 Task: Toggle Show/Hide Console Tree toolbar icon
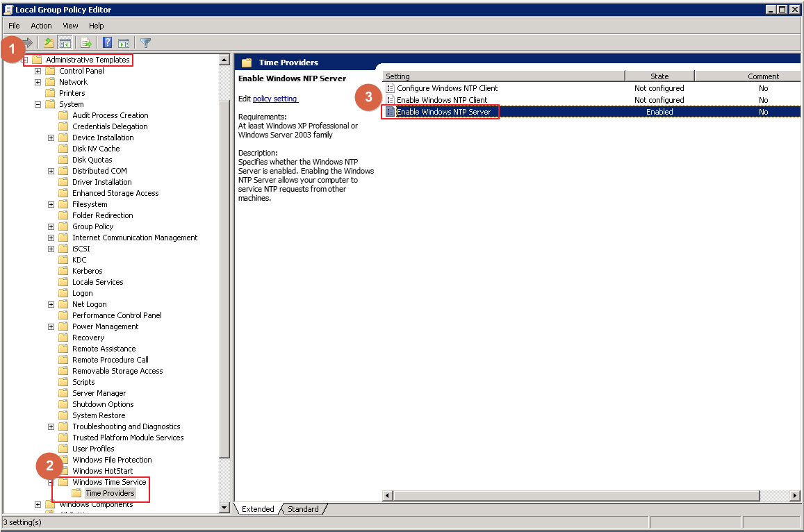(65, 42)
